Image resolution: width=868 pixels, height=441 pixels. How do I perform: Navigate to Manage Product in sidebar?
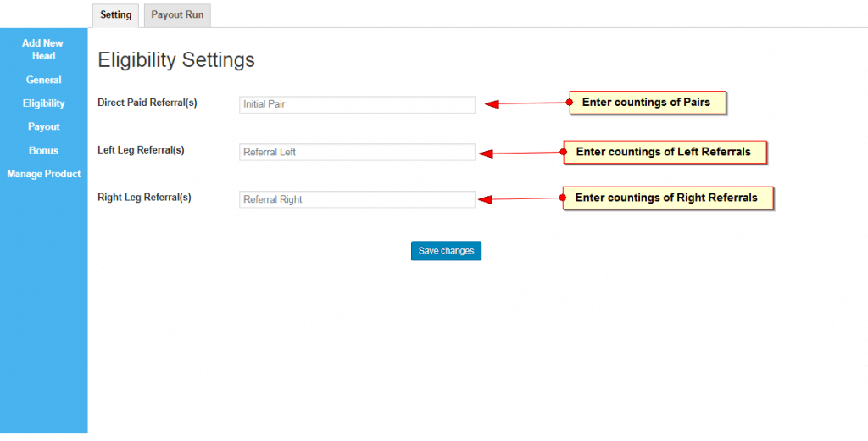43,174
